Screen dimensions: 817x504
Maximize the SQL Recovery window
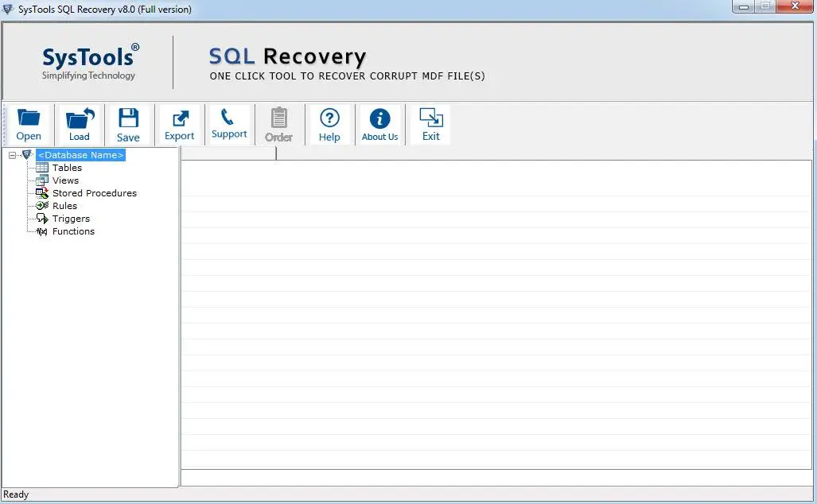(765, 6)
